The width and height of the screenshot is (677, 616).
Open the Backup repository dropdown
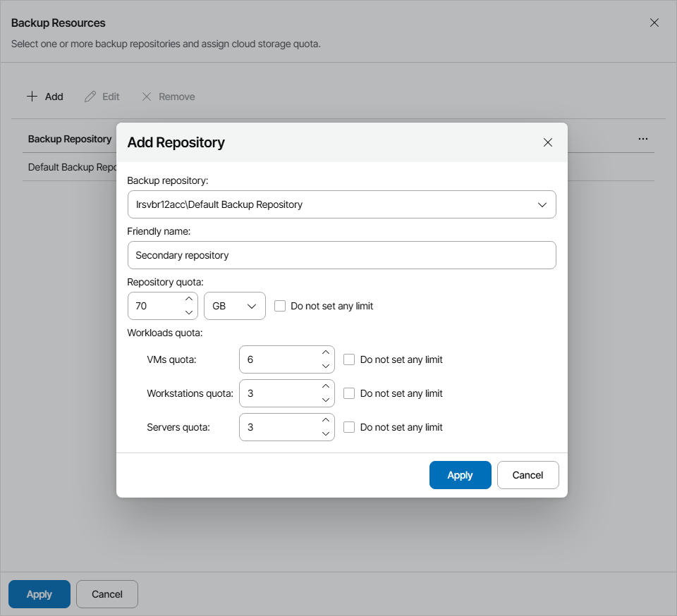click(542, 204)
